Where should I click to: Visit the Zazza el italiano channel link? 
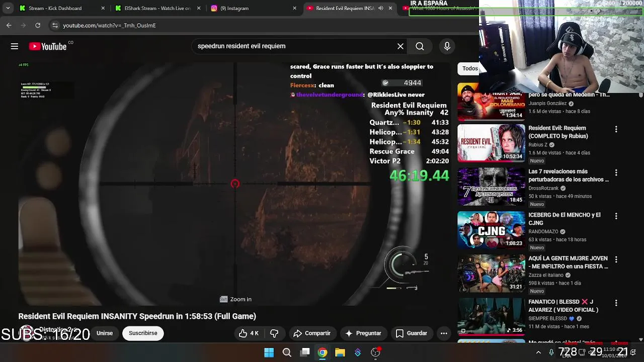coord(546,275)
